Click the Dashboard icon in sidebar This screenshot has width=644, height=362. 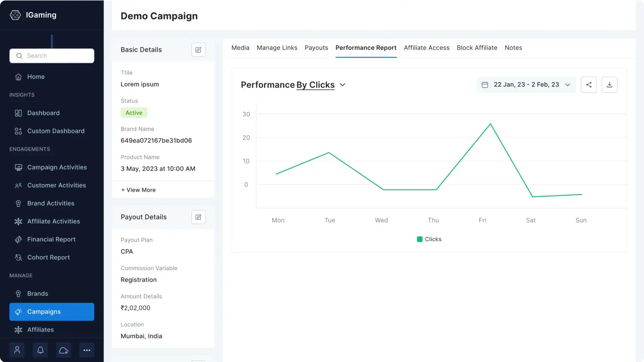18,113
